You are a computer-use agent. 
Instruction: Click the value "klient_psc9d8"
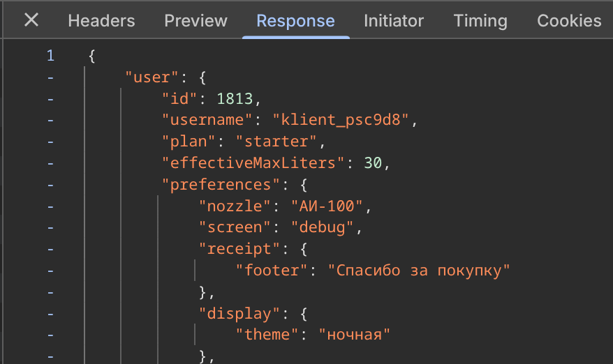point(341,120)
